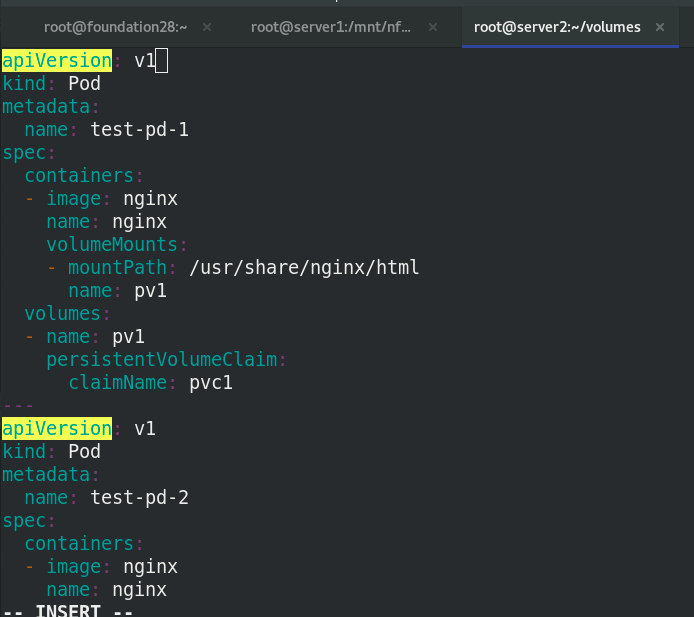Click the 'claimName:' key
Image resolution: width=694 pixels, height=617 pixels.
(x=123, y=383)
